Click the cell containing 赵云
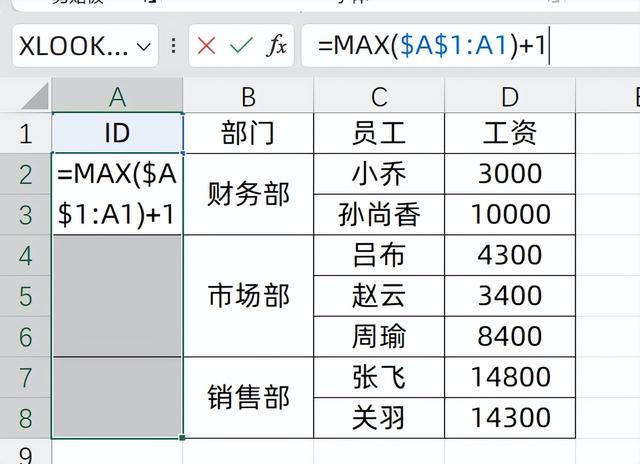This screenshot has width=640, height=464. click(x=379, y=296)
